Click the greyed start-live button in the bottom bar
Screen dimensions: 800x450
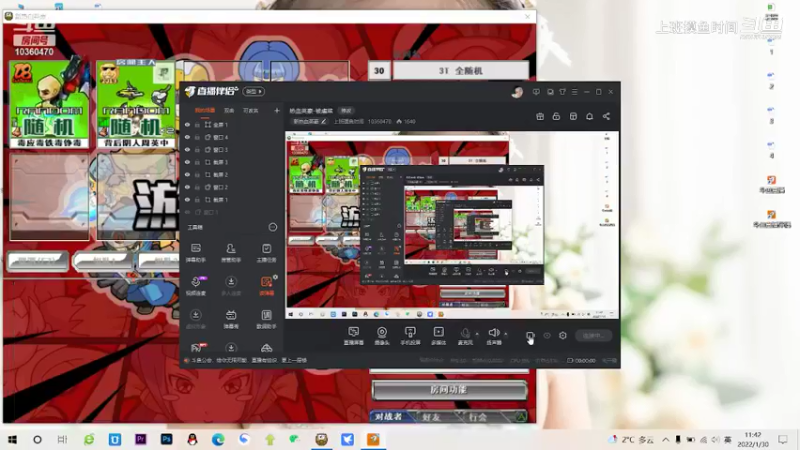(x=593, y=335)
